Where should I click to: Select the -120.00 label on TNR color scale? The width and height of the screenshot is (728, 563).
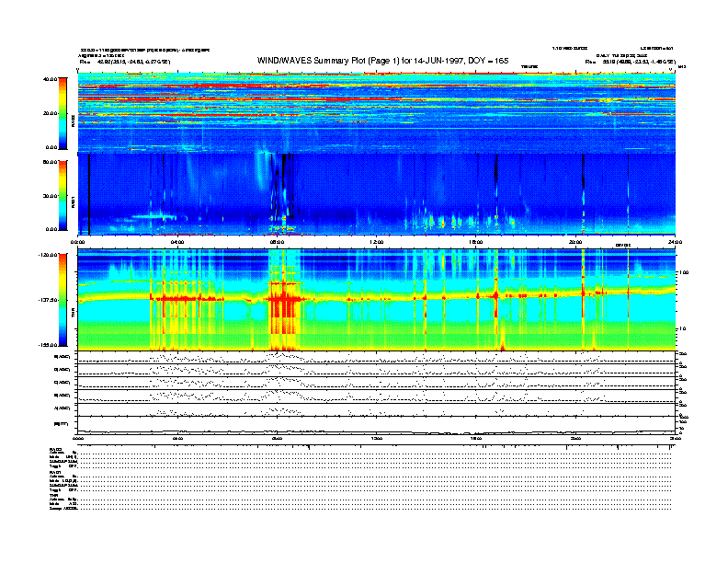point(48,255)
